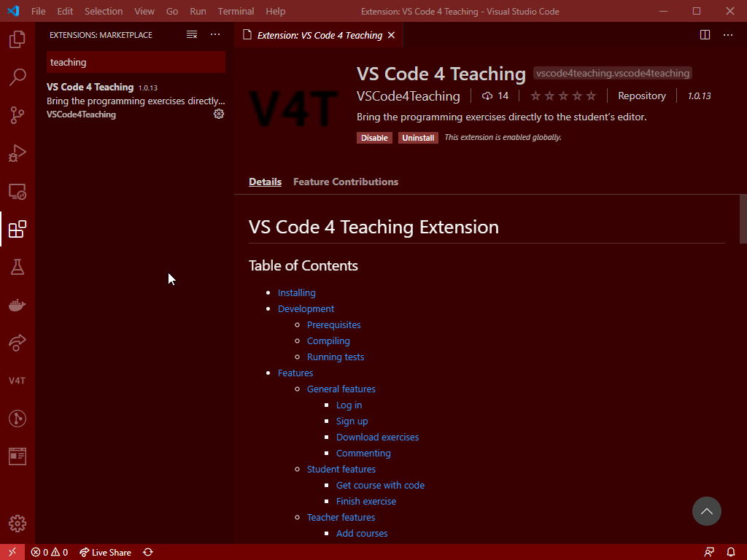Focus the extensions search box containing teaching
747x560 pixels.
coord(136,63)
